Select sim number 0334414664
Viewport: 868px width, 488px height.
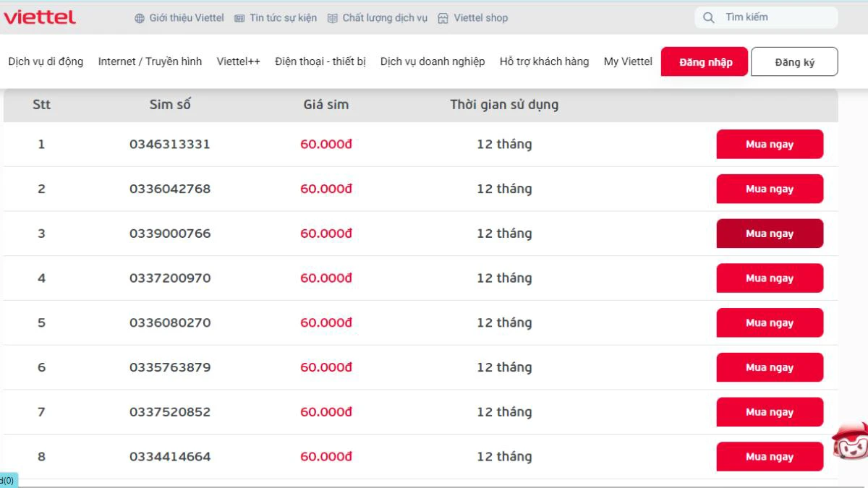[170, 457]
